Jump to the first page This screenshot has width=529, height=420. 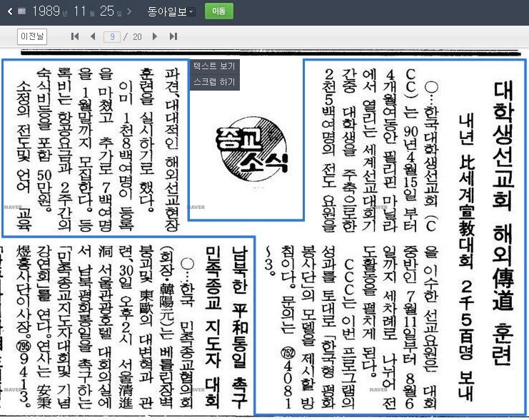tap(75, 36)
